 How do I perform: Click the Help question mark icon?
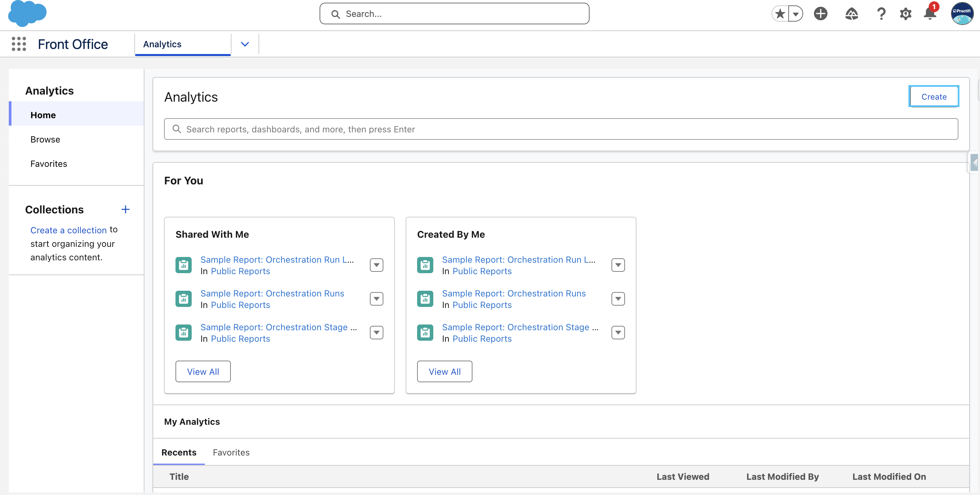point(881,14)
